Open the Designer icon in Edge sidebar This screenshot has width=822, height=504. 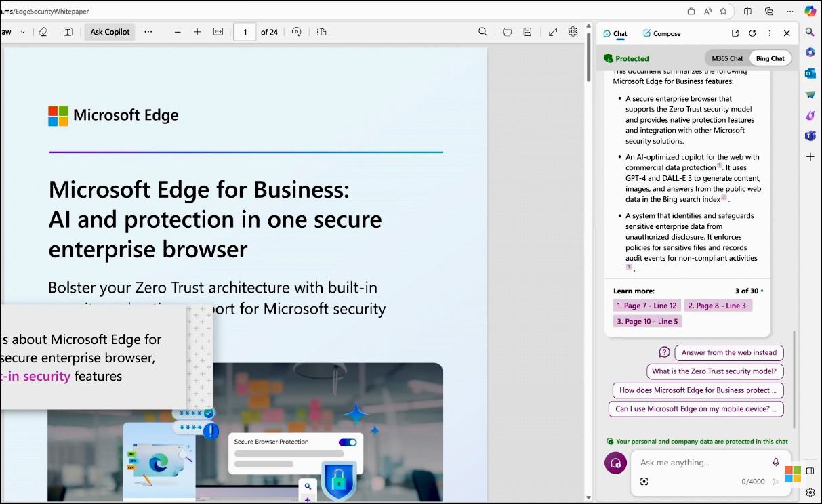810,115
